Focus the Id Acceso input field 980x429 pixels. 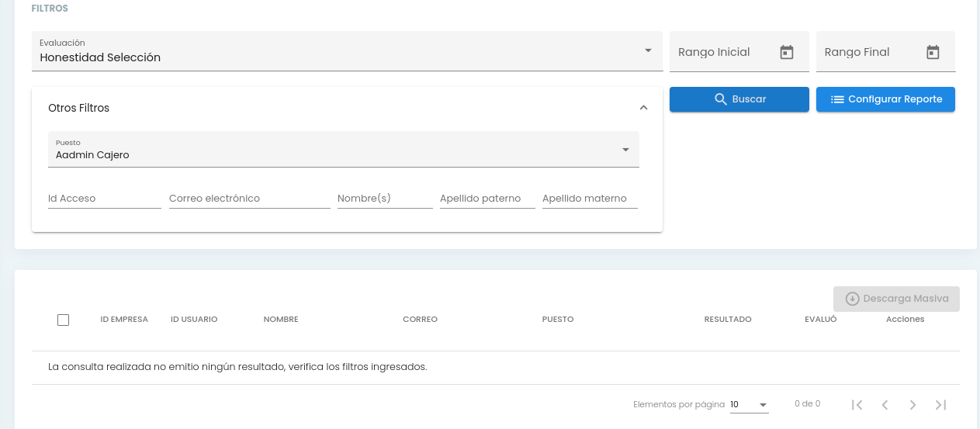tap(104, 199)
